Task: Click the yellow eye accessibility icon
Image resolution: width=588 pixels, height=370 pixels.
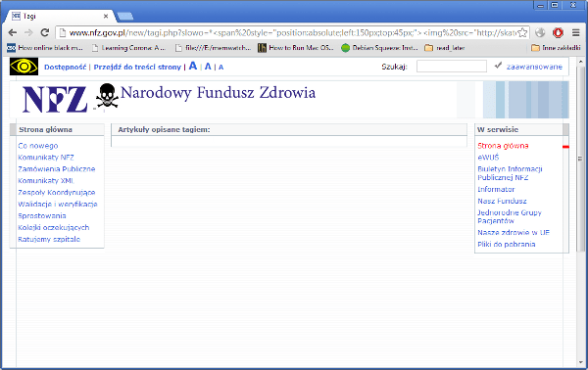Action: [24, 67]
